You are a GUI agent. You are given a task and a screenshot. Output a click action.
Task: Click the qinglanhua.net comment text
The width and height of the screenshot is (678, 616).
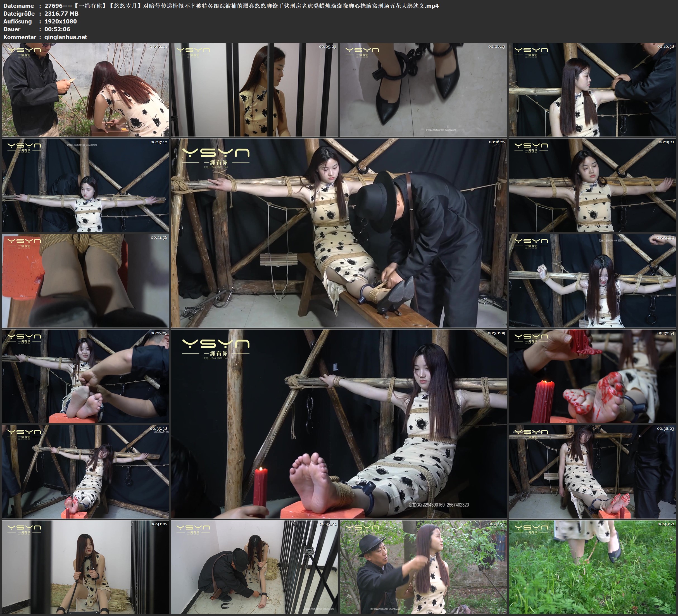click(66, 37)
